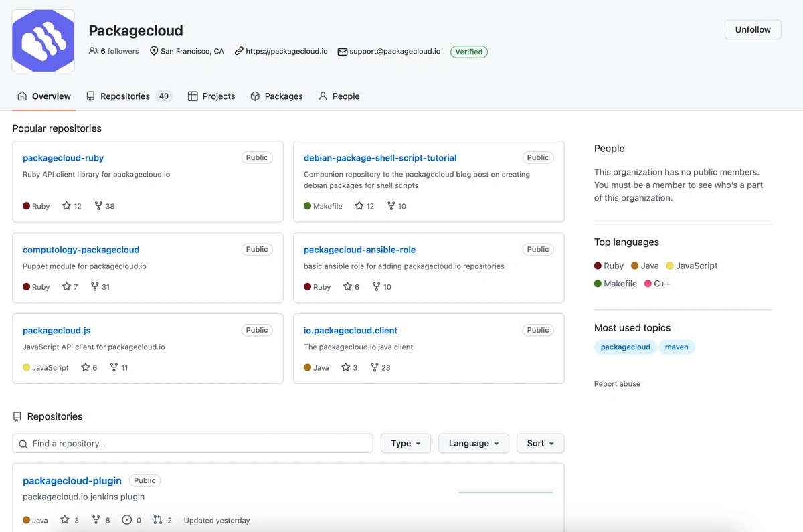Open the Projects tab
The image size is (803, 532).
pyautogui.click(x=211, y=96)
